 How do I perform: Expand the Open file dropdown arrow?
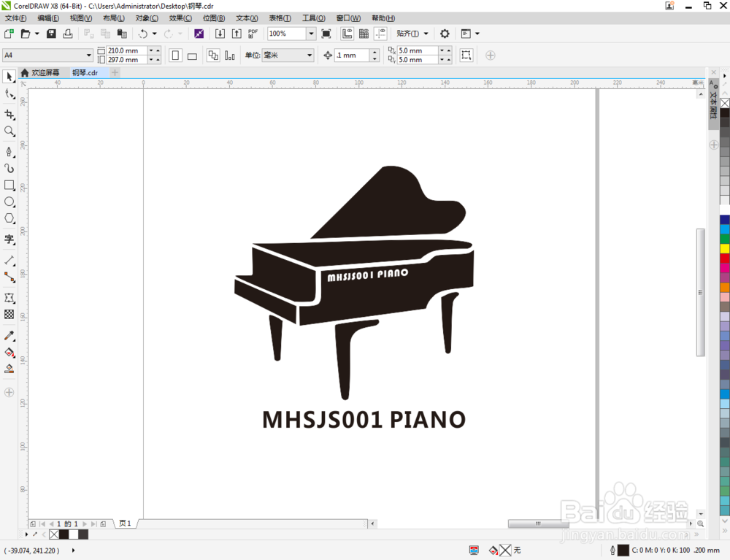tap(36, 34)
